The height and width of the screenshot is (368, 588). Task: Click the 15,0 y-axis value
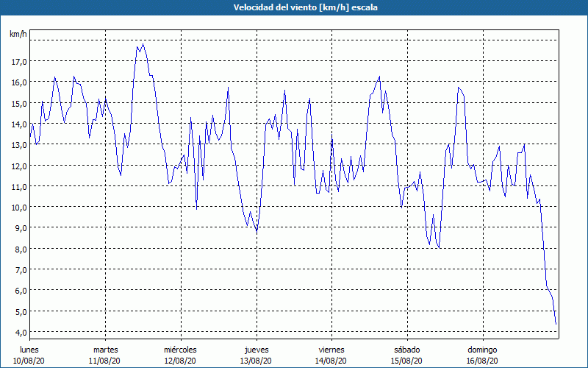coord(19,104)
